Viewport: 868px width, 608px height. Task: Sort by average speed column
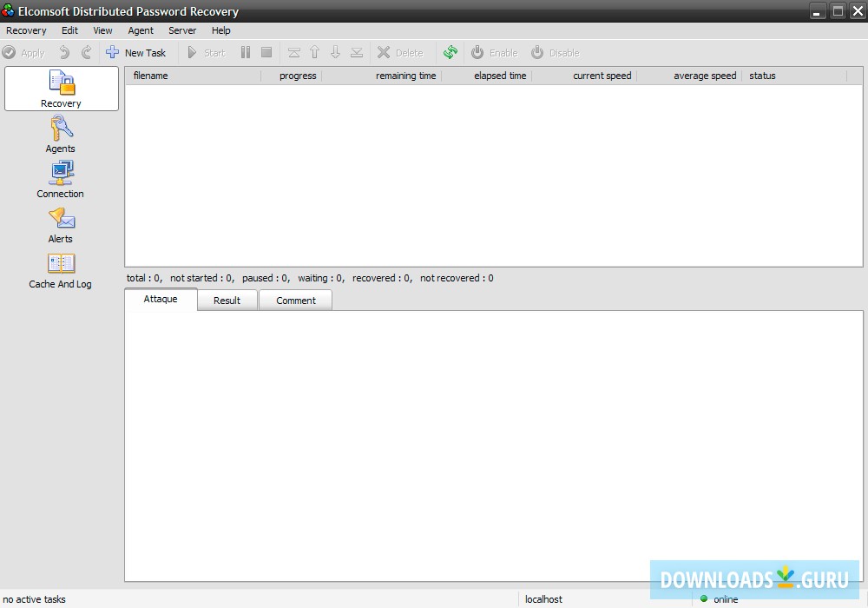coord(689,76)
